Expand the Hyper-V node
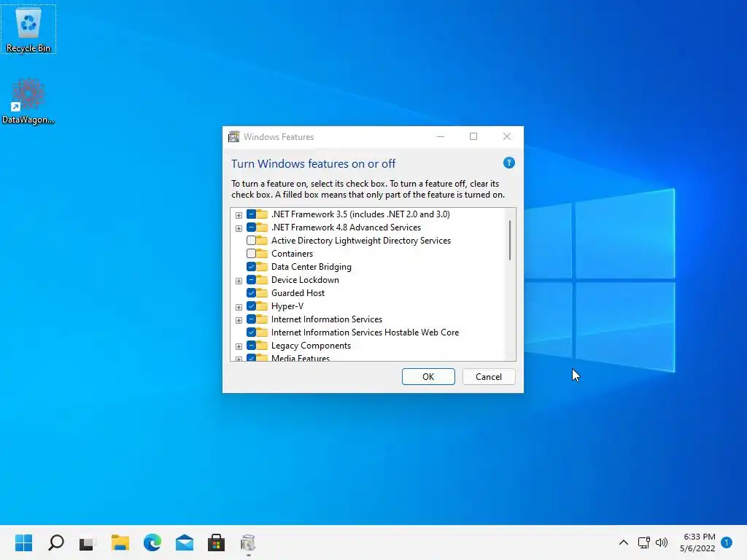 (239, 307)
